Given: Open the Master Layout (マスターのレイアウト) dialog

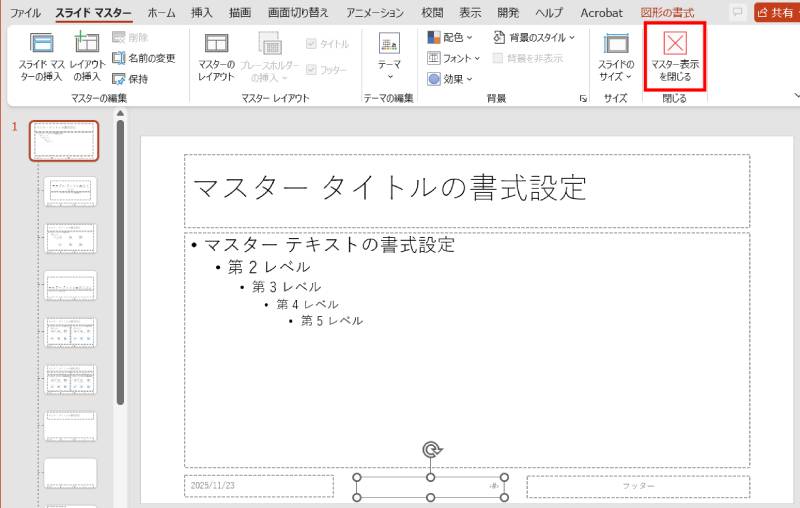Looking at the screenshot, I should 216,57.
